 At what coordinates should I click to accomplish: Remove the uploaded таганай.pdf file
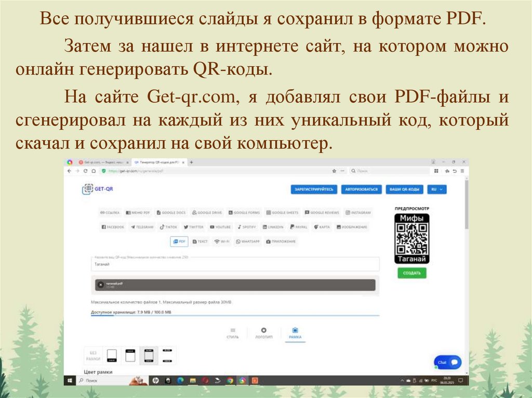click(100, 285)
